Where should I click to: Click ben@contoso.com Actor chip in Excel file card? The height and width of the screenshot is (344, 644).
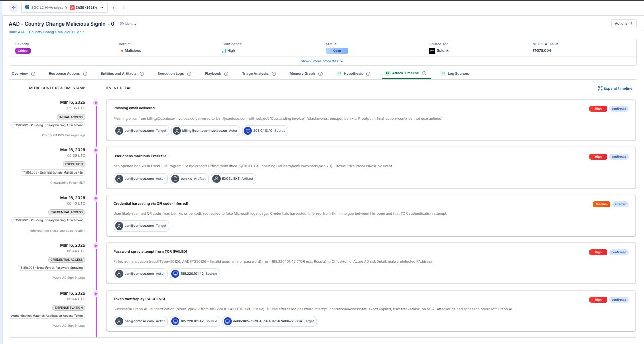click(140, 179)
